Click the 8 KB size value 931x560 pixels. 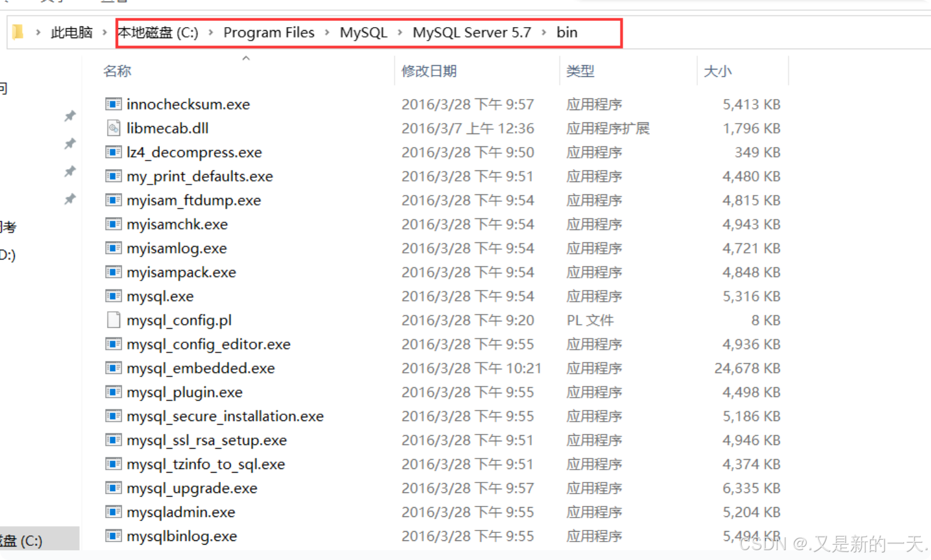pos(766,320)
